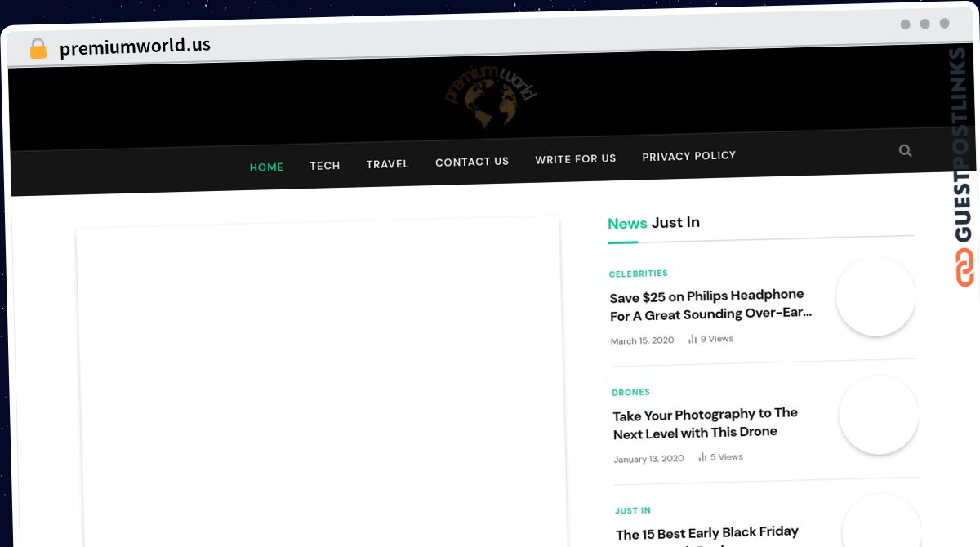Click the January 13, 2020 date
This screenshot has height=547, width=980.
click(649, 459)
